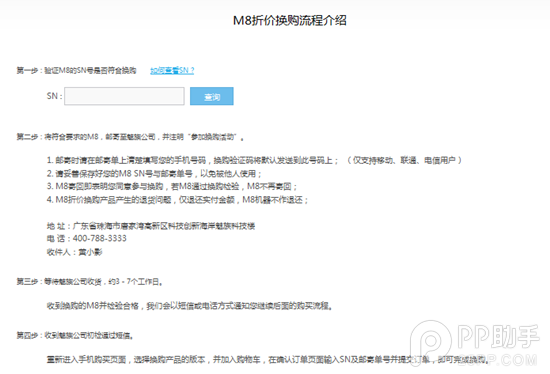Click the 第二步 step heading text
The width and height of the screenshot is (550, 374).
point(130,137)
